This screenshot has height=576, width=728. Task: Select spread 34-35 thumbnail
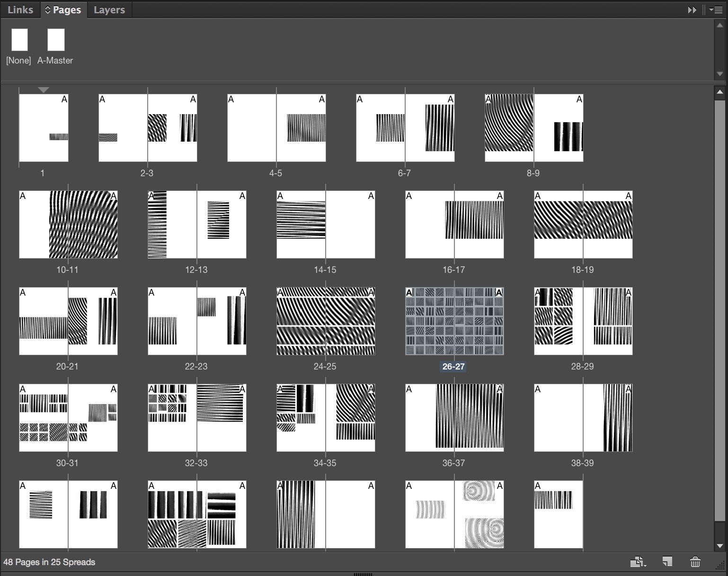pyautogui.click(x=326, y=418)
